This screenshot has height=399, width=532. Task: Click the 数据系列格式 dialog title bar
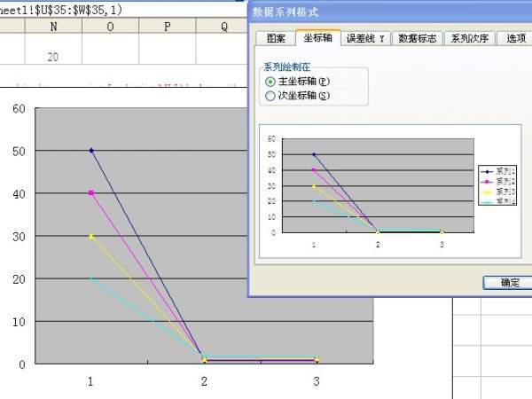[x=390, y=12]
